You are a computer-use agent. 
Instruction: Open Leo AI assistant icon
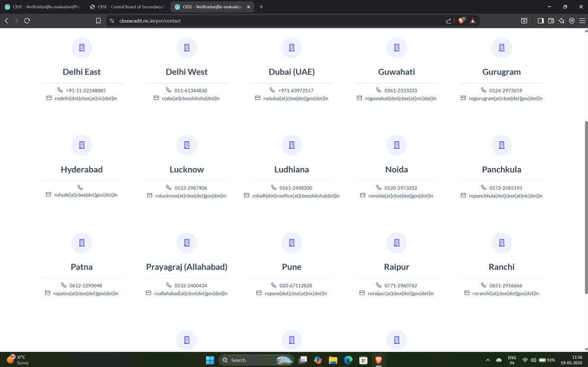click(x=562, y=21)
